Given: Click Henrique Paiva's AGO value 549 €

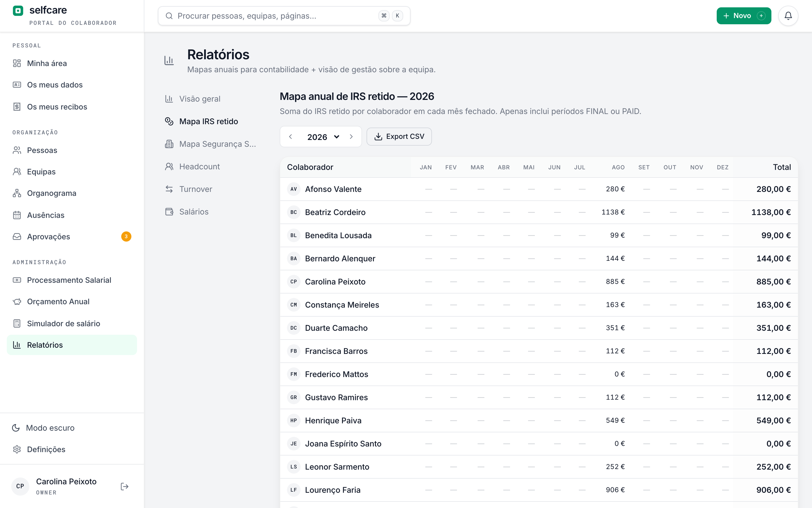Looking at the screenshot, I should coord(615,420).
